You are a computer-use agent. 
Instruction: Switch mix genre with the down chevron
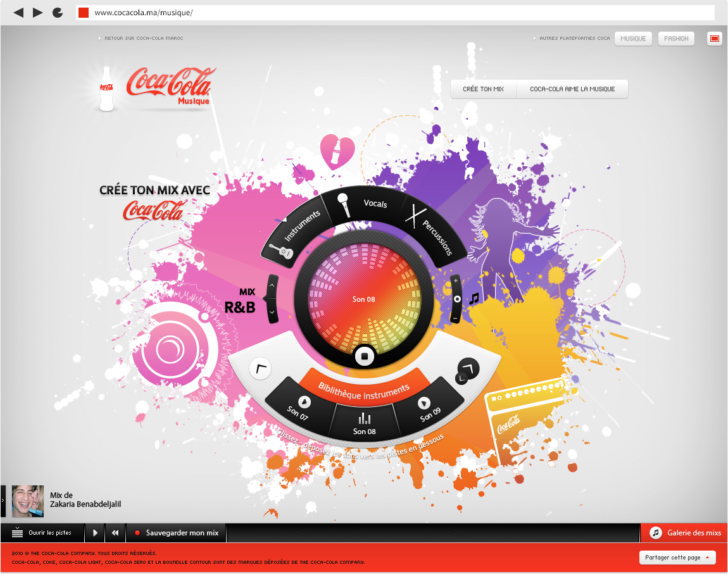coord(272,312)
